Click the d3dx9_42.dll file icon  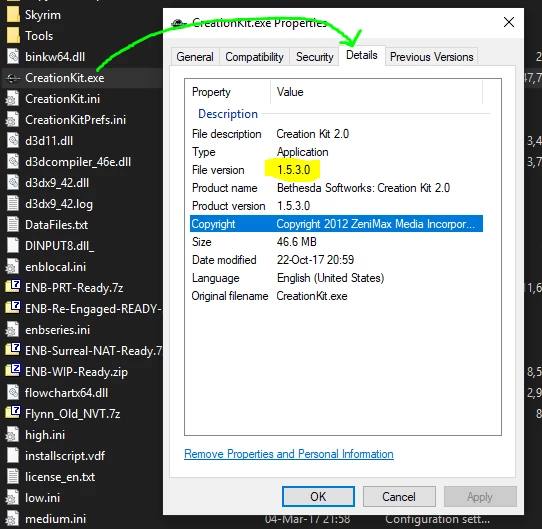(x=13, y=183)
